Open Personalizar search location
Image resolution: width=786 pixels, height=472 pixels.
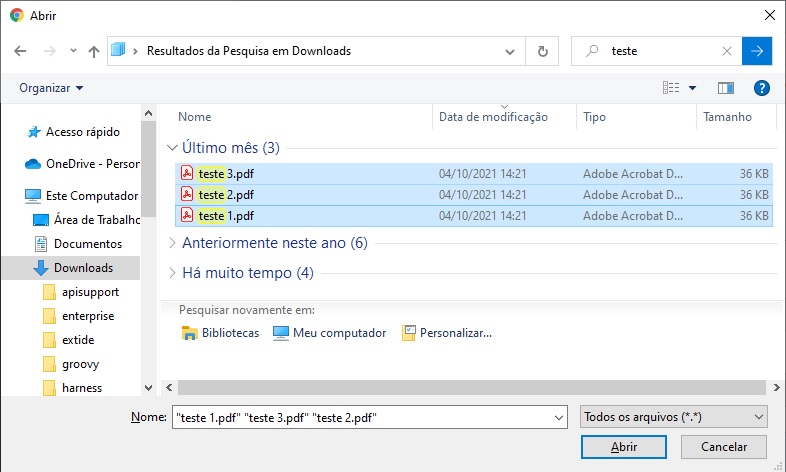click(447, 333)
